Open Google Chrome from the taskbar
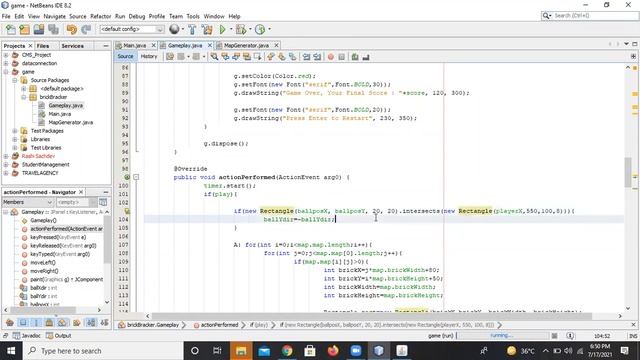The image size is (640, 360). pos(287,351)
